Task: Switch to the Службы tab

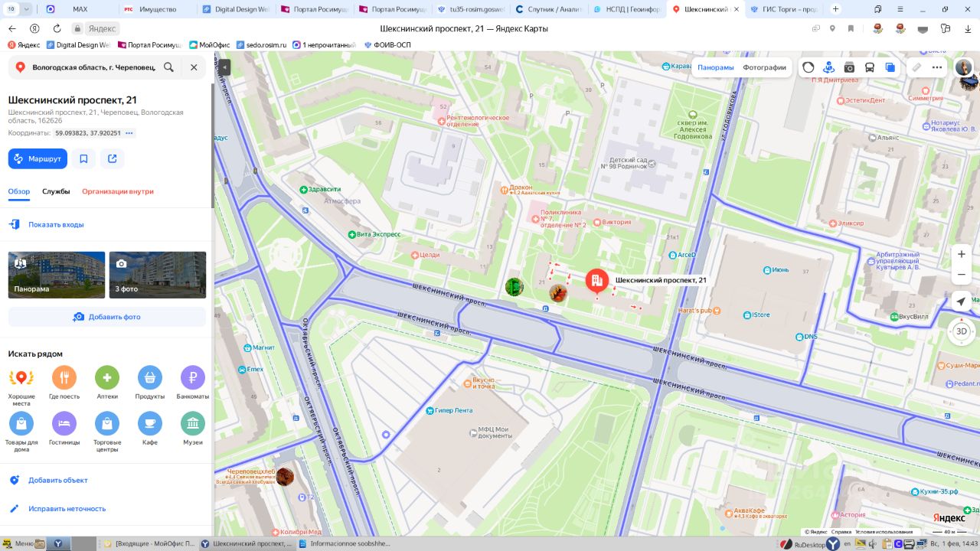Action: [56, 191]
